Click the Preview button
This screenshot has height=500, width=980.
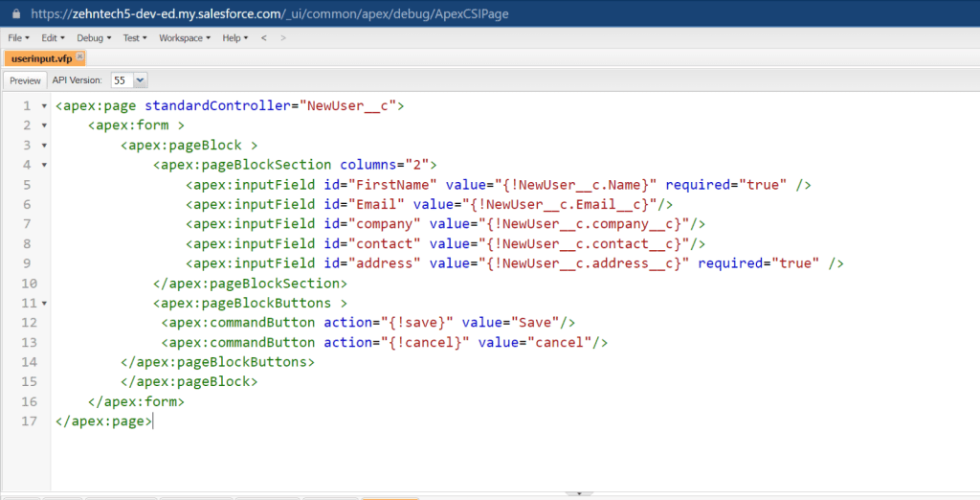26,81
